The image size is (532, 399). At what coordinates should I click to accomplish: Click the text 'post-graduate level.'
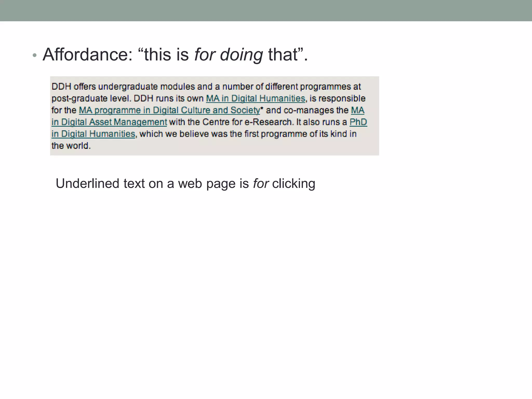click(91, 98)
